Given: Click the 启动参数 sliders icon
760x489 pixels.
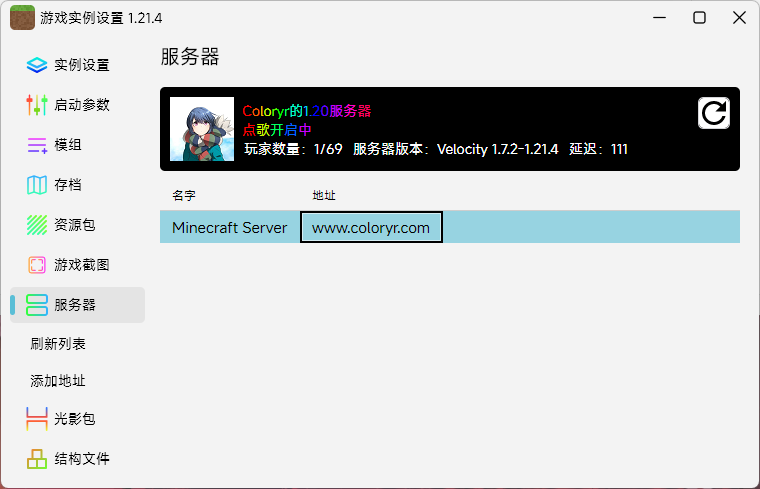Looking at the screenshot, I should click(37, 105).
